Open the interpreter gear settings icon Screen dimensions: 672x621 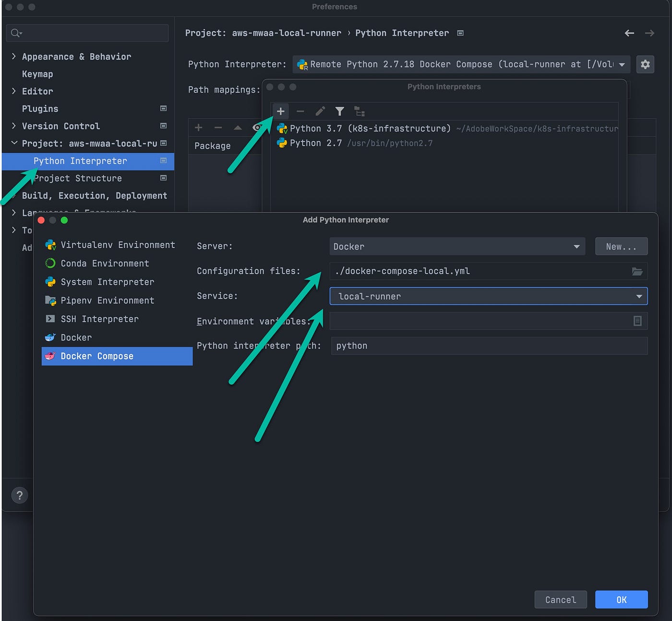coord(645,64)
